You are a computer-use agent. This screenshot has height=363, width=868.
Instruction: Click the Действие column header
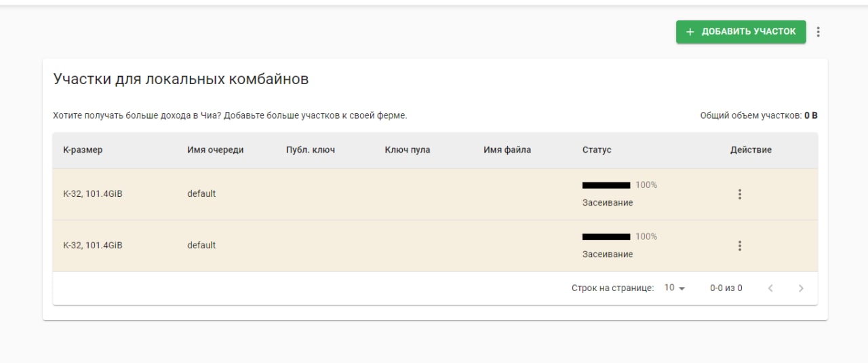click(751, 150)
